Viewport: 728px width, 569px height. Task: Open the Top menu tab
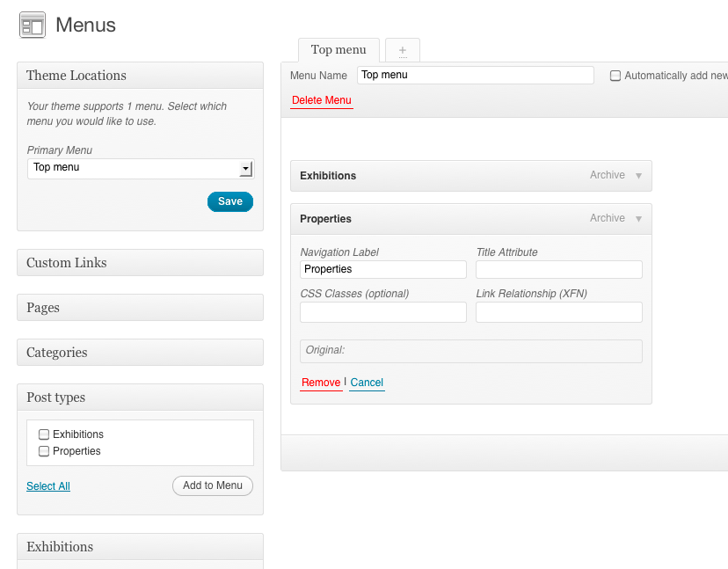tap(339, 50)
